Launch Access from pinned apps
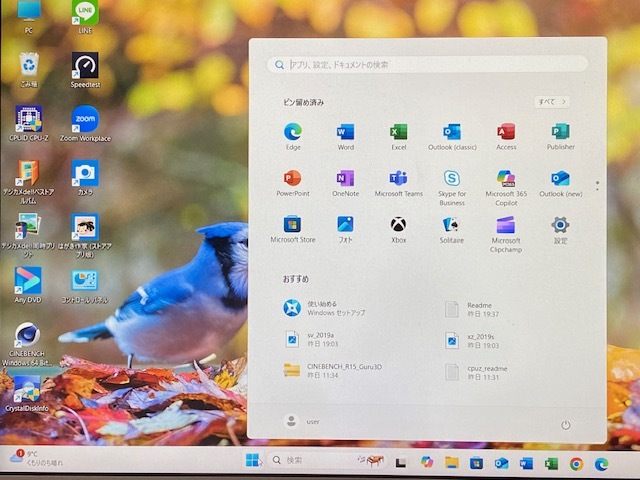Image resolution: width=640 pixels, height=480 pixels. click(506, 136)
